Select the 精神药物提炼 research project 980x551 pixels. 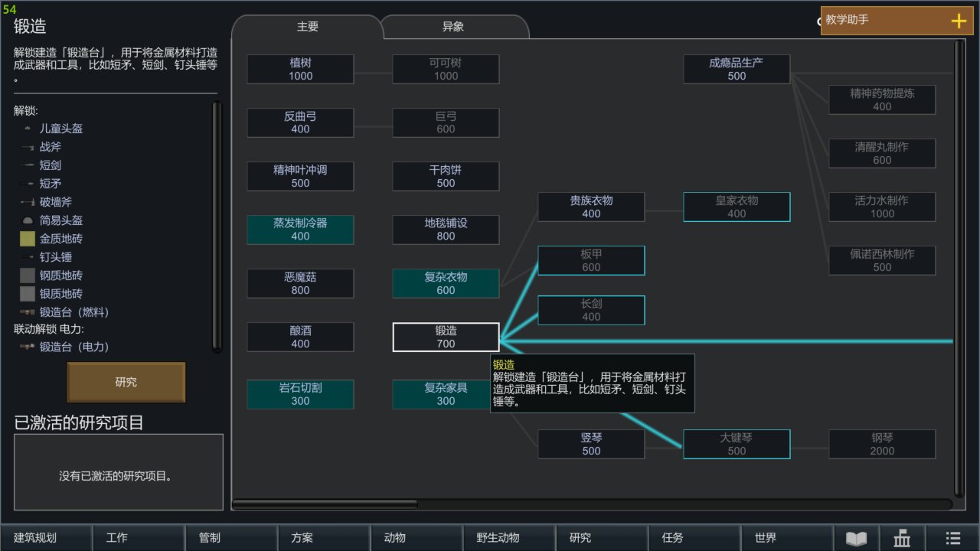(882, 99)
